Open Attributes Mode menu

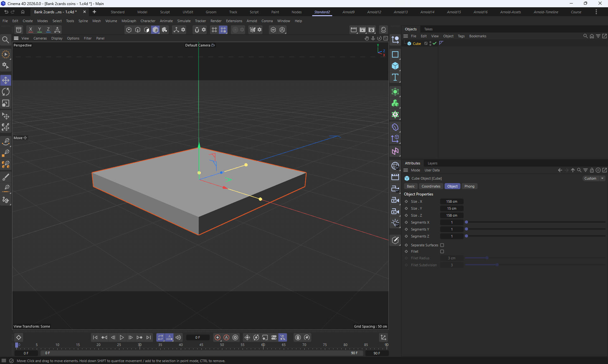(415, 170)
